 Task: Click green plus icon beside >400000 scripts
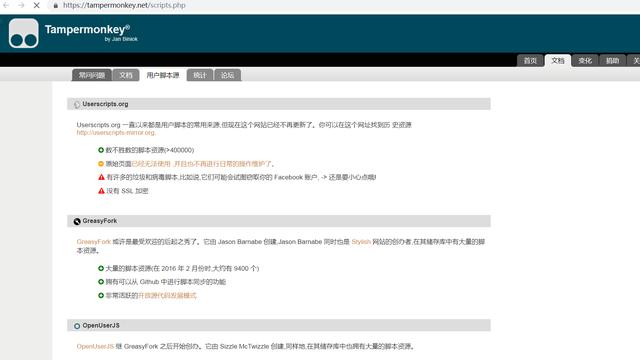tap(101, 150)
